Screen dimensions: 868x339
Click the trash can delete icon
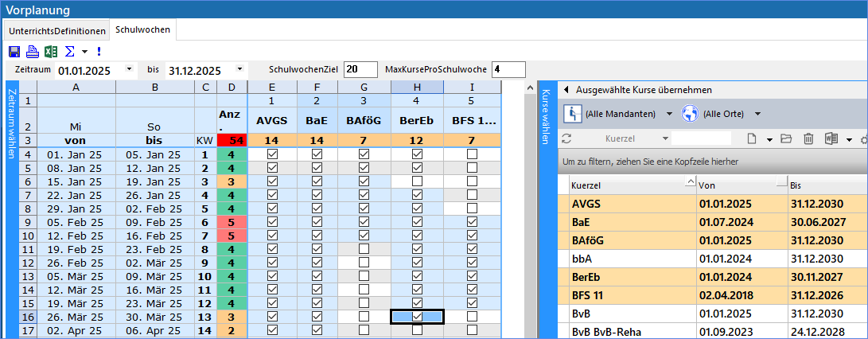point(808,139)
